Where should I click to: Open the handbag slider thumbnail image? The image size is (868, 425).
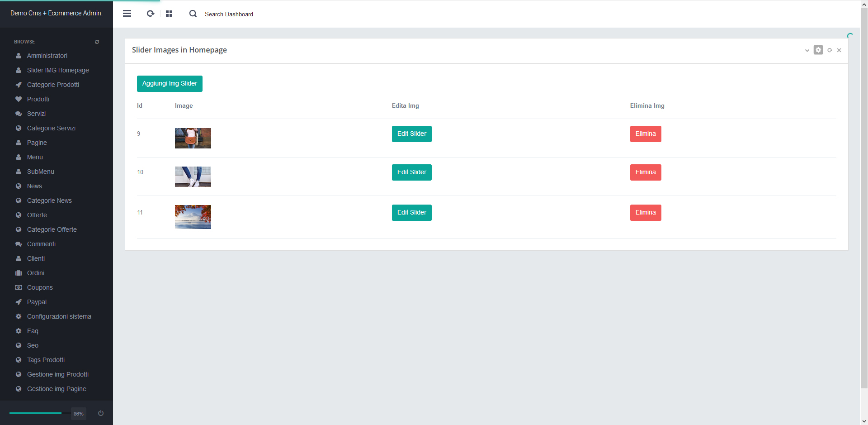pos(193,138)
